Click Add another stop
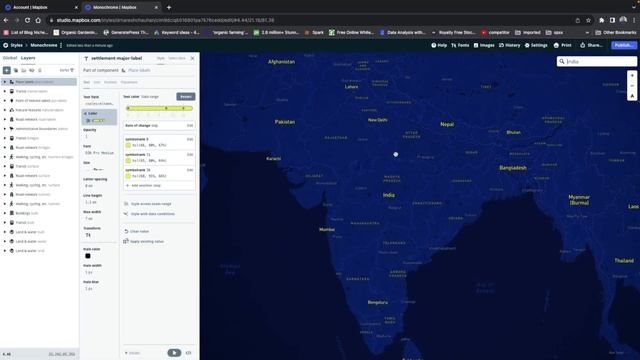 (x=143, y=185)
